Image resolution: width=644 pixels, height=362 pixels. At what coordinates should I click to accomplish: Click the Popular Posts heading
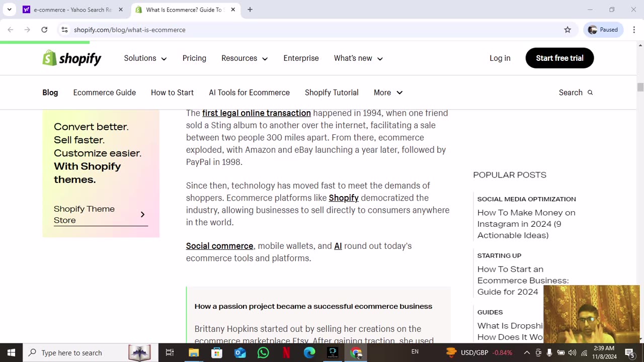tap(510, 175)
